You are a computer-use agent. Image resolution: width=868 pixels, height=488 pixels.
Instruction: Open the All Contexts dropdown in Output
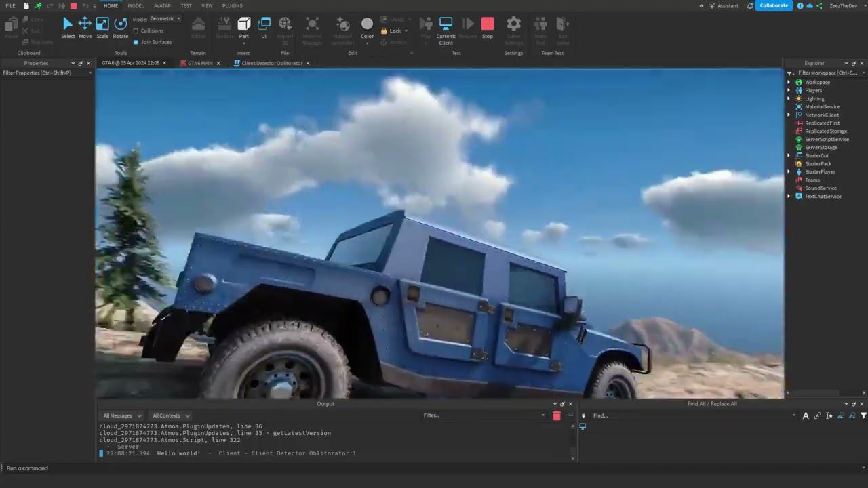pos(170,415)
